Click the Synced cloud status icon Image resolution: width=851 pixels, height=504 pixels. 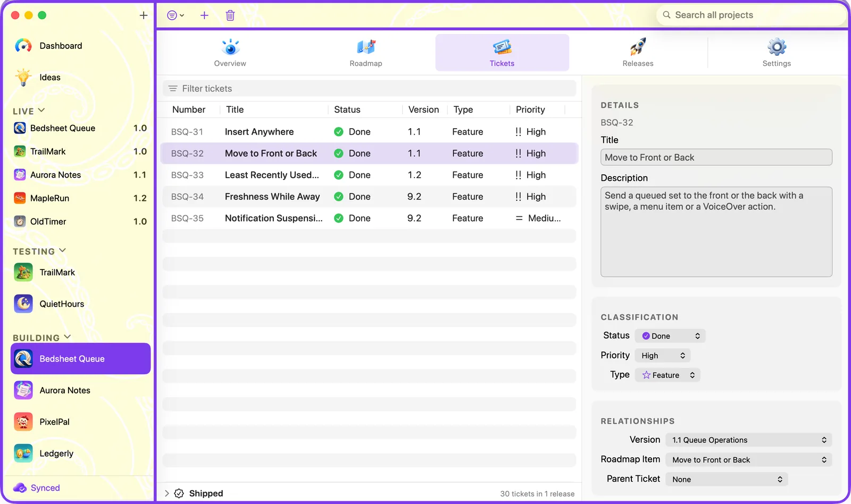[x=20, y=488]
